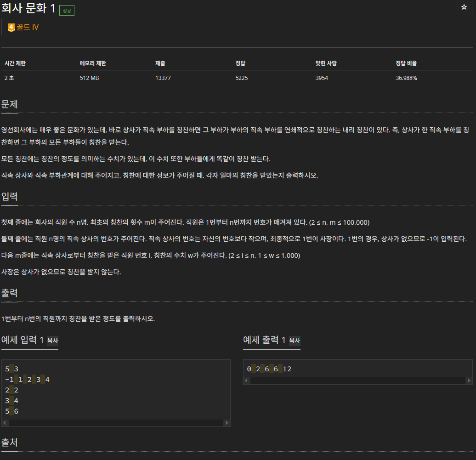This screenshot has width=476, height=460.
Task: Click the submission count 13377
Action: coord(163,78)
